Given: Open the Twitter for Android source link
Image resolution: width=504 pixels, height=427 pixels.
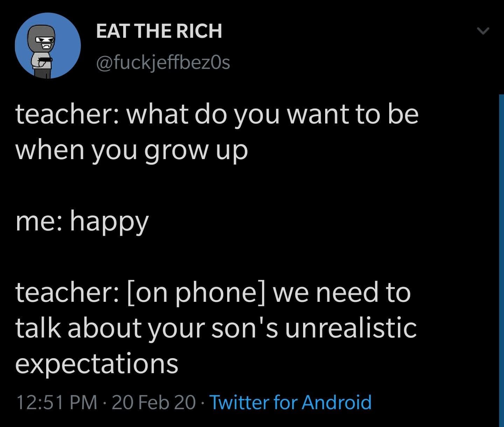Looking at the screenshot, I should (x=290, y=402).
